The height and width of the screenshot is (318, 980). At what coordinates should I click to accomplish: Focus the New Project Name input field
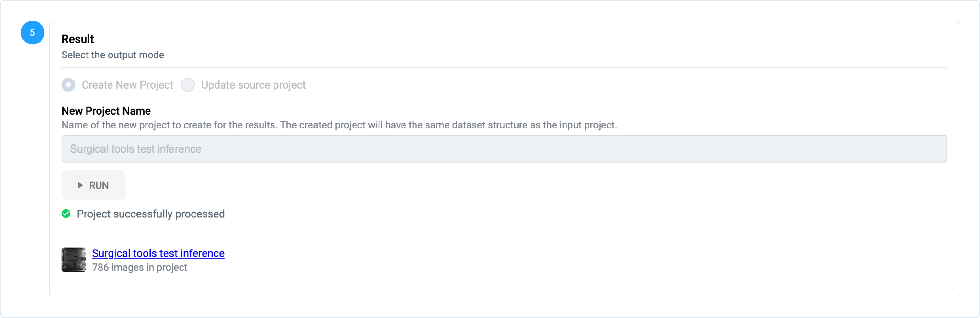(504, 149)
